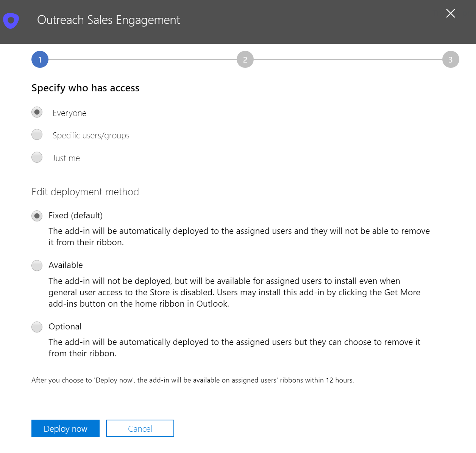Click the Deploy now button
Viewport: 476px width, 453px height.
[x=66, y=428]
